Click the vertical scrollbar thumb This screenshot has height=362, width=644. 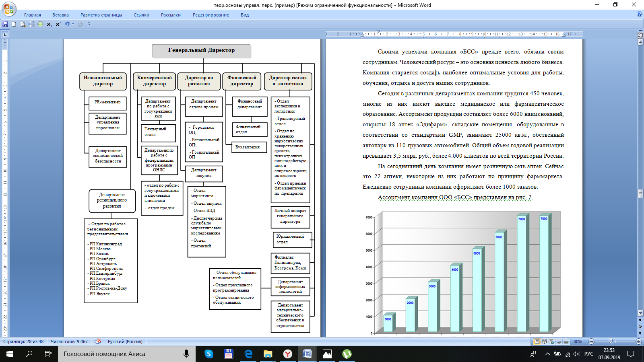(640, 194)
